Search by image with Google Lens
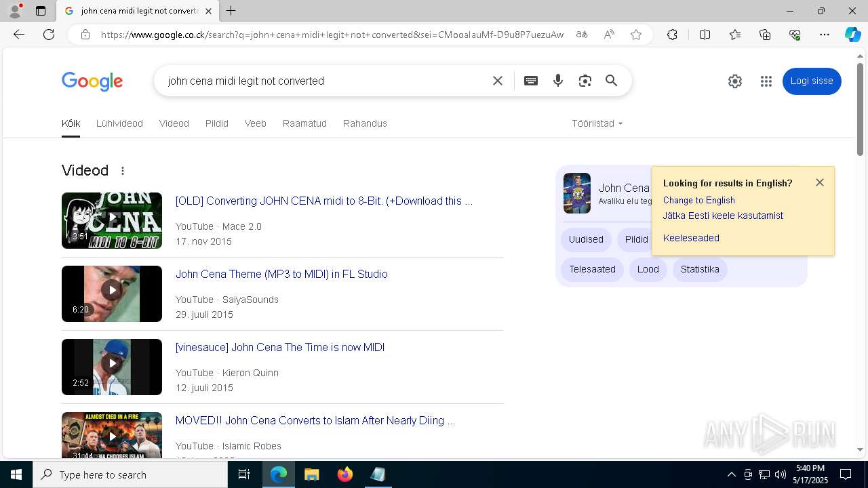This screenshot has width=868, height=488. [585, 81]
